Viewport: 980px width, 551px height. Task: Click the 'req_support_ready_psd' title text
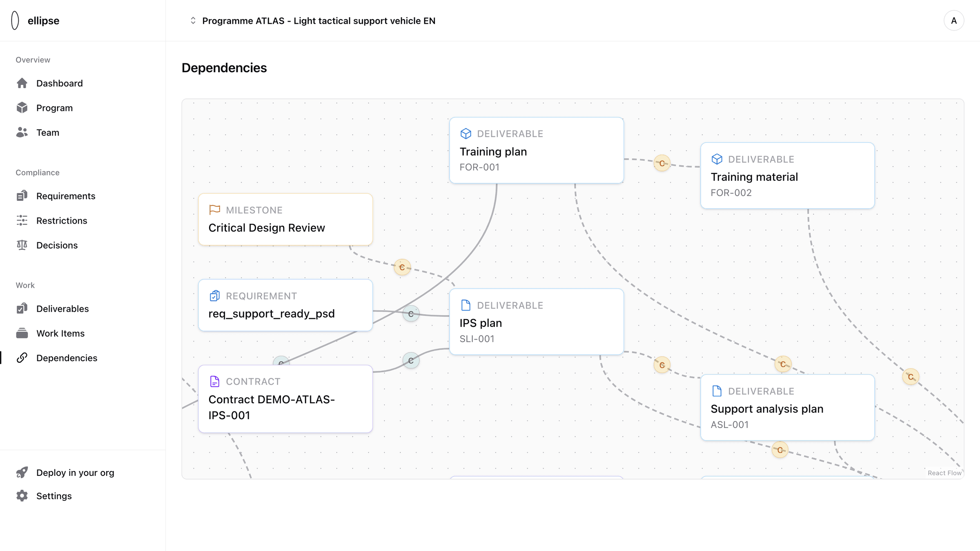click(x=272, y=313)
